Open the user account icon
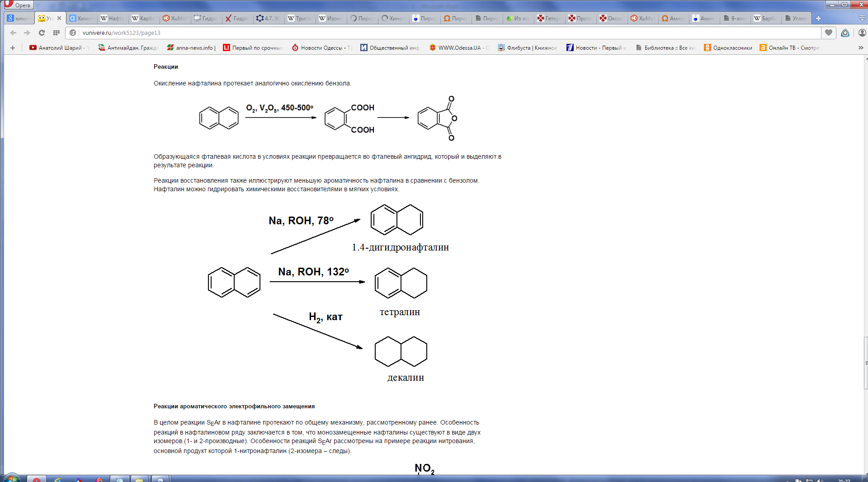The height and width of the screenshot is (482, 868). pyautogui.click(x=862, y=33)
